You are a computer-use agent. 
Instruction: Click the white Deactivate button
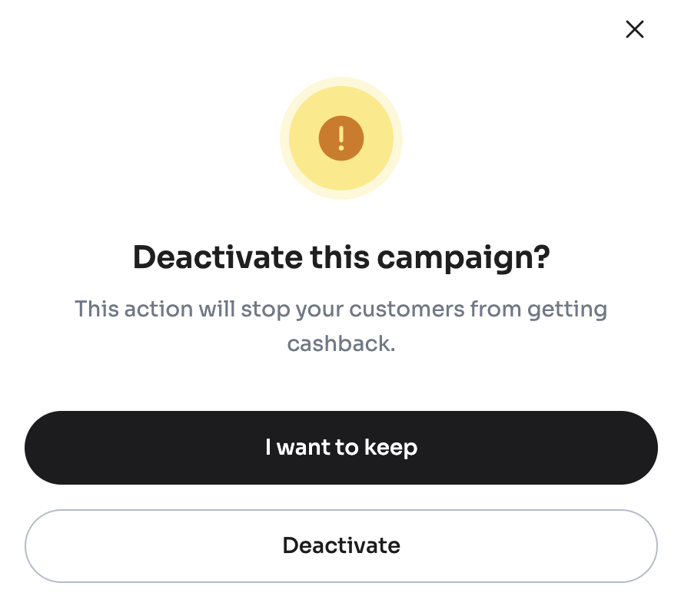coord(340,546)
